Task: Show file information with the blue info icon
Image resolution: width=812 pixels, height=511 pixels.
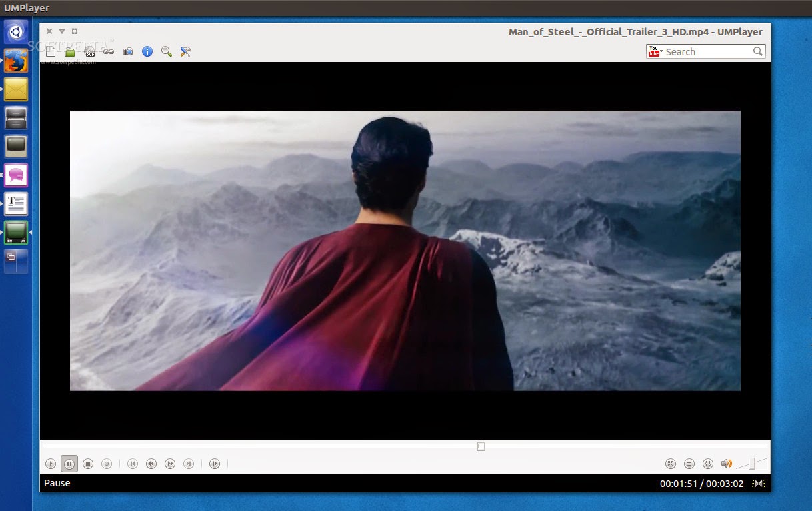Action: [147, 51]
